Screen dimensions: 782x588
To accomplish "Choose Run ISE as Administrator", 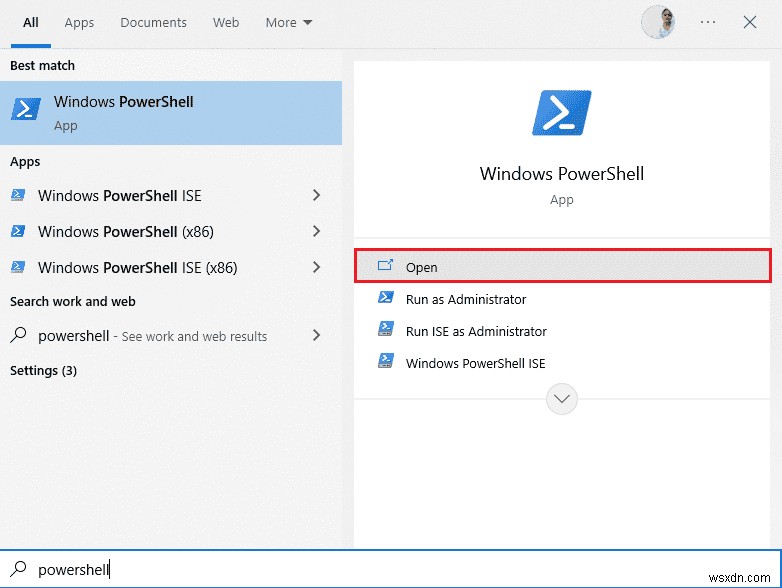I will [563, 331].
